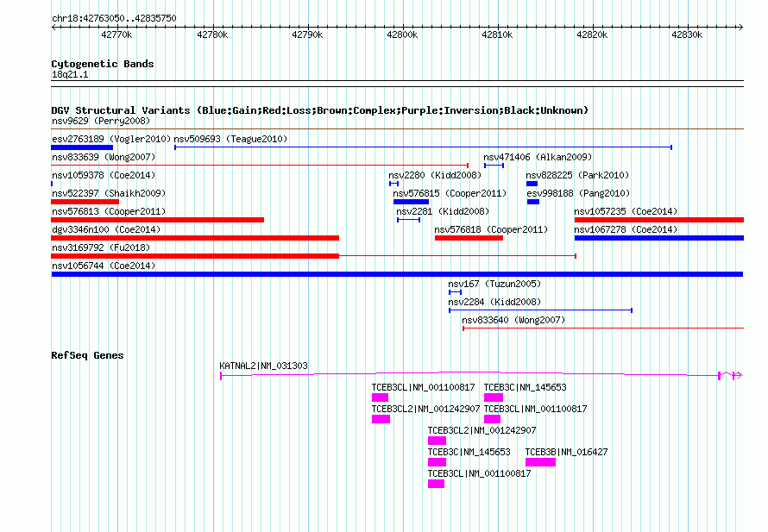Select the 18q21.1 cytogenetic band label
The image size is (768, 532).
click(x=70, y=74)
